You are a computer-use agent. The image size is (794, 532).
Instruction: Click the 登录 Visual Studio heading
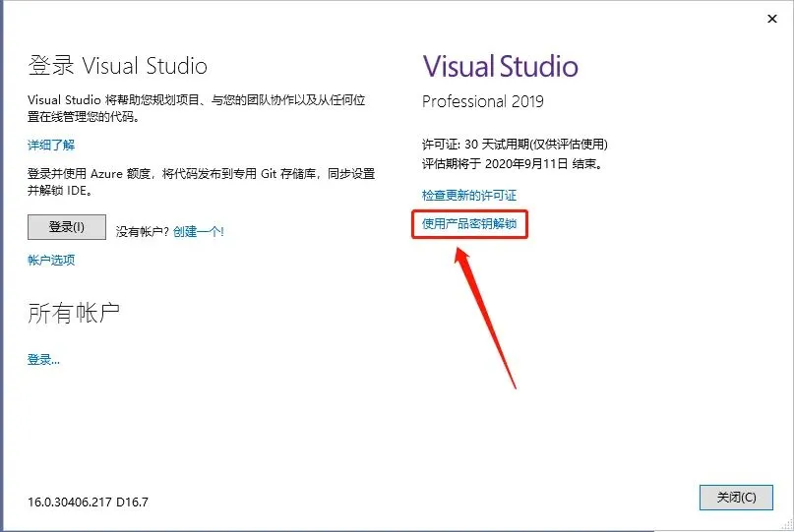(x=117, y=66)
